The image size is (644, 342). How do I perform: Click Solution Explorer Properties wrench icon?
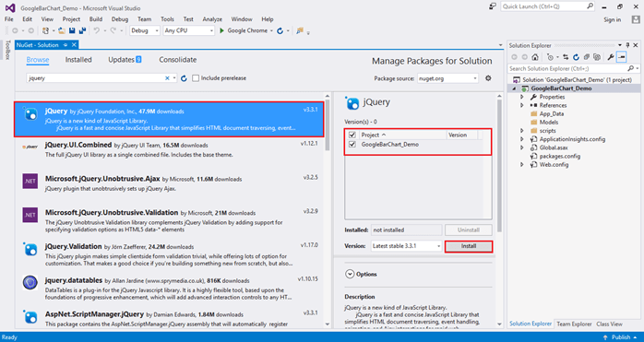tap(610, 57)
